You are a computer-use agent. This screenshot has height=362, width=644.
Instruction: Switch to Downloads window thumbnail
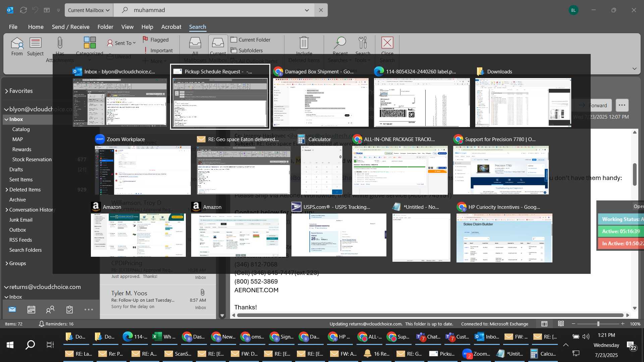(x=523, y=97)
